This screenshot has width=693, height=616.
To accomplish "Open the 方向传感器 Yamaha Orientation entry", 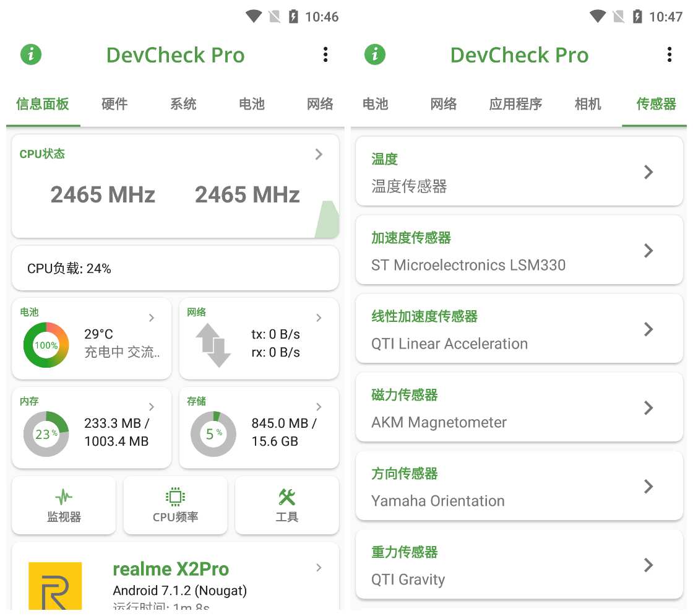I will pyautogui.click(x=519, y=487).
